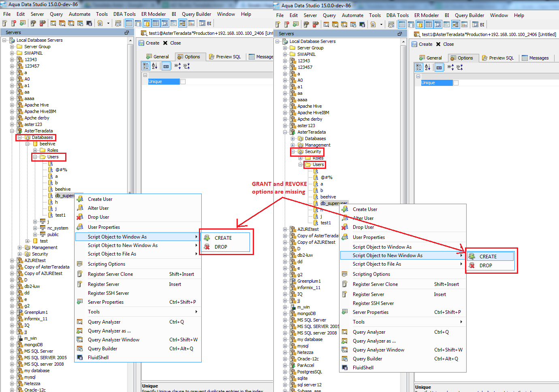
Task: Collapse property category toggle in left Options grid
Action: coord(145,75)
